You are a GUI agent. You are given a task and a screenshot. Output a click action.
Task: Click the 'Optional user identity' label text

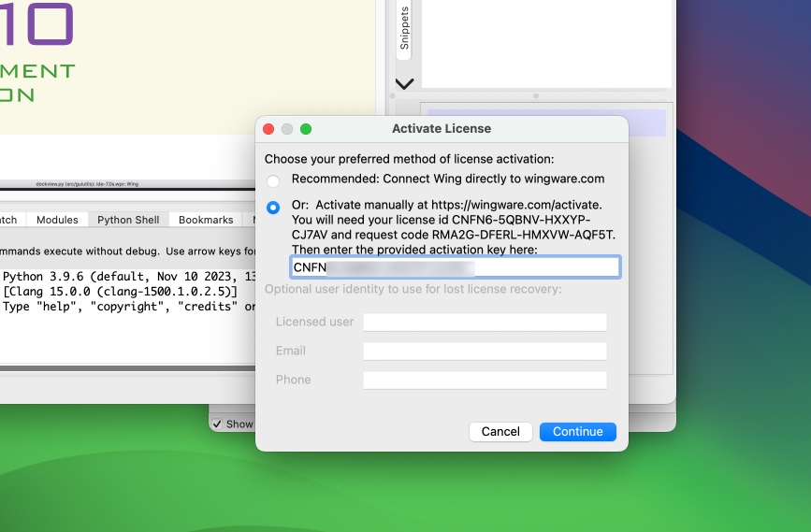coord(413,289)
